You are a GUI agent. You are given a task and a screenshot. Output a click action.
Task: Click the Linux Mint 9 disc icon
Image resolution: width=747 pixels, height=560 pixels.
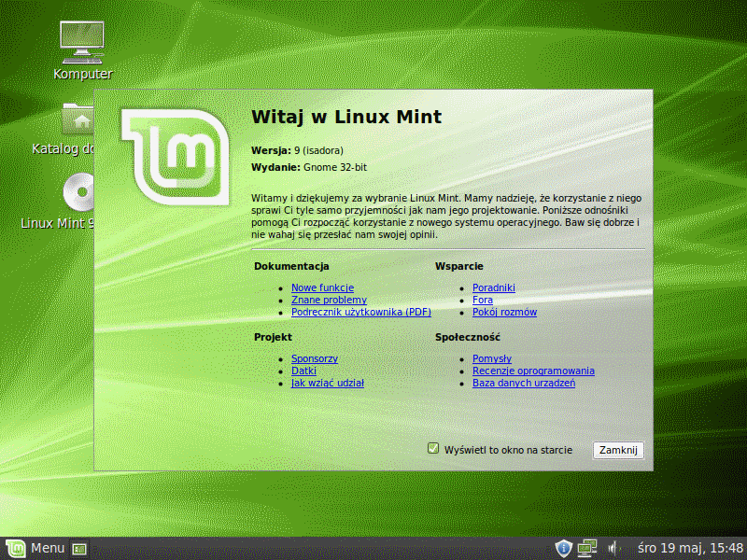point(78,193)
